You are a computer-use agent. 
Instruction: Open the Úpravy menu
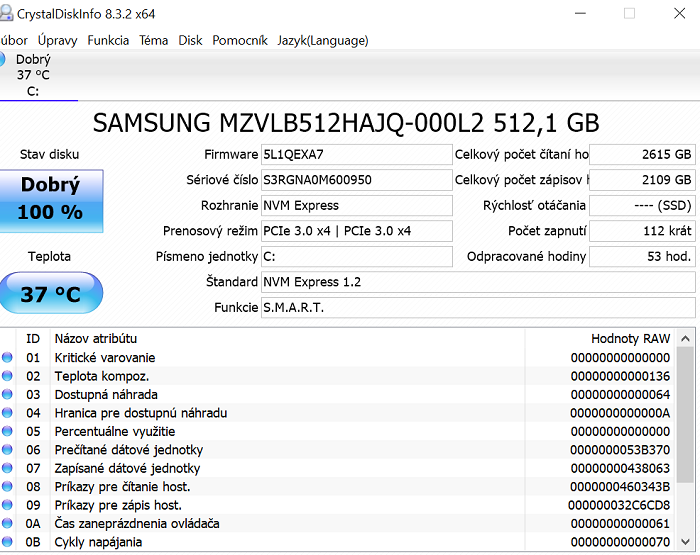click(58, 41)
